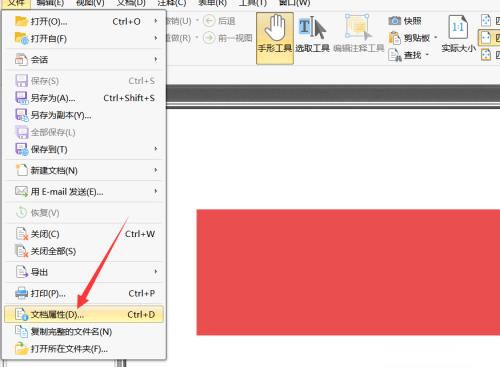Expand the Save To (保存到) submenu arrow
The image size is (500, 367).
pos(156,149)
